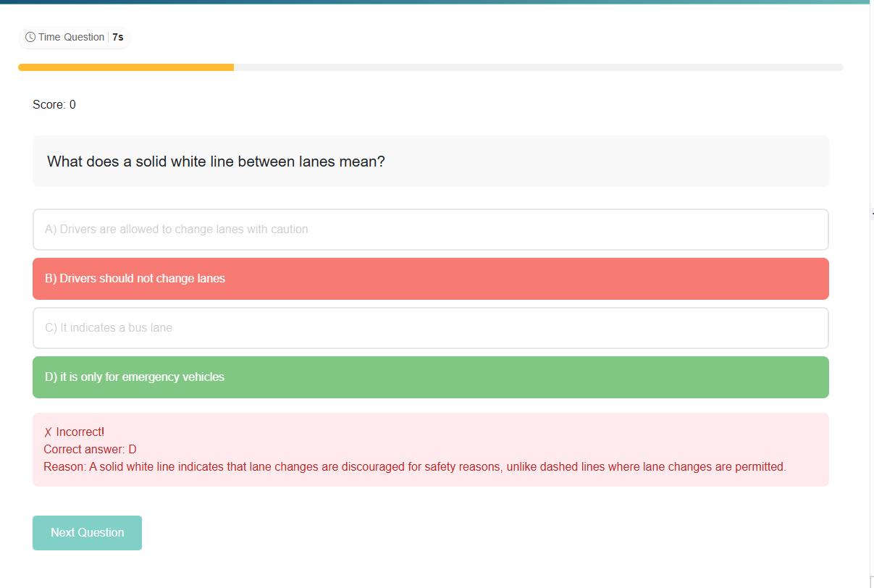The image size is (874, 588).
Task: Click the clock icon beside Time Question
Action: (30, 37)
